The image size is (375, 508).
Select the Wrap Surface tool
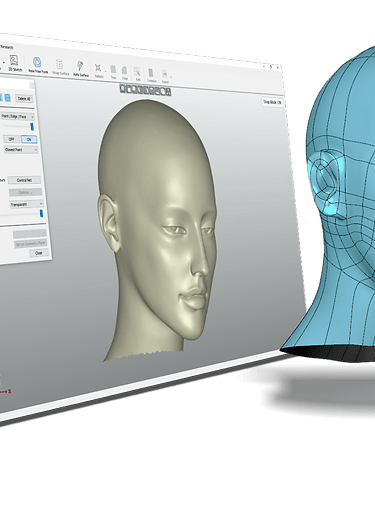[60, 67]
